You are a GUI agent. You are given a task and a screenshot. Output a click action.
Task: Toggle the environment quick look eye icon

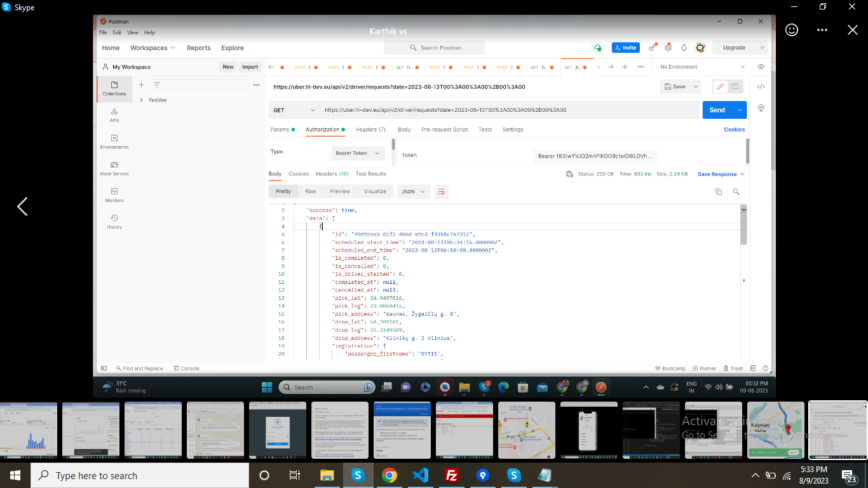[x=761, y=67]
